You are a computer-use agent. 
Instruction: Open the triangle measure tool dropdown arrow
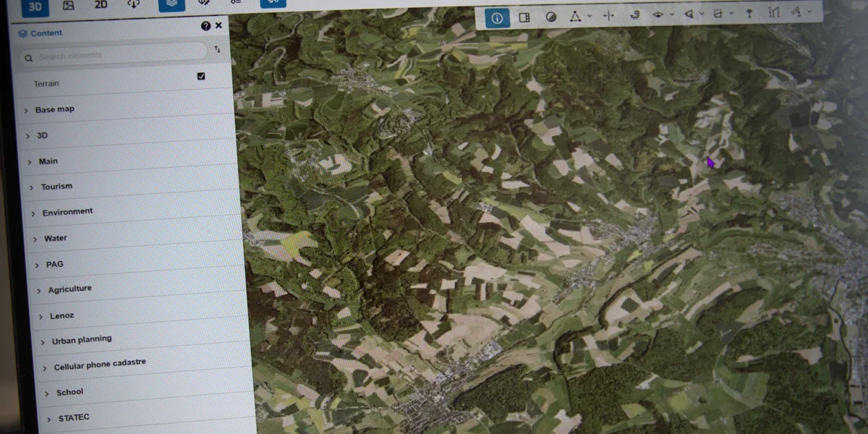pos(590,16)
